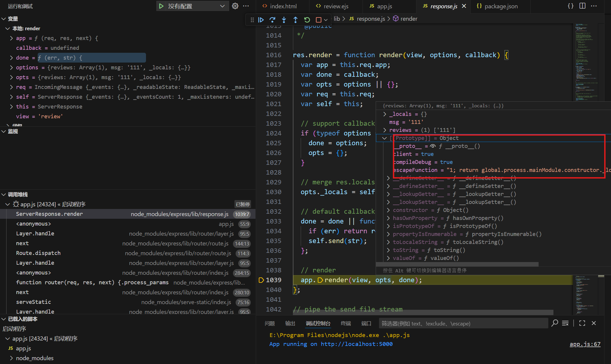The height and width of the screenshot is (364, 611).
Task: Invoke the __proto__ getter eye icon
Action: (x=433, y=146)
